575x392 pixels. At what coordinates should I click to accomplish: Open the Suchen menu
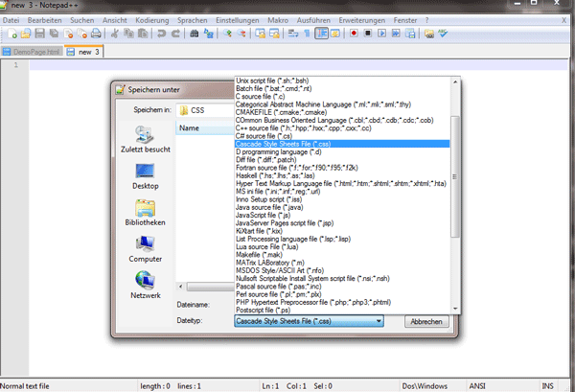point(82,20)
